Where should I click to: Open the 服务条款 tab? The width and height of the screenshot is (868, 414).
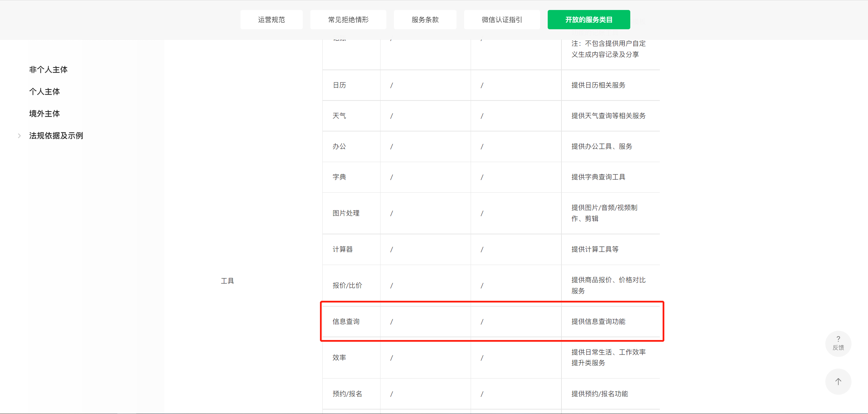tap(425, 20)
